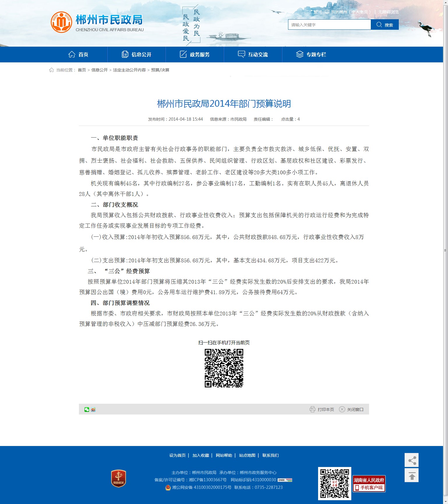Click the Chenzhou Civil Affairs Bureau logo

(97, 22)
